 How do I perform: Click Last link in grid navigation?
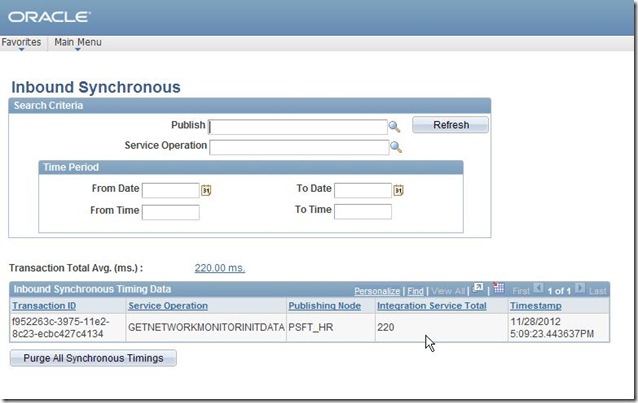coord(597,291)
